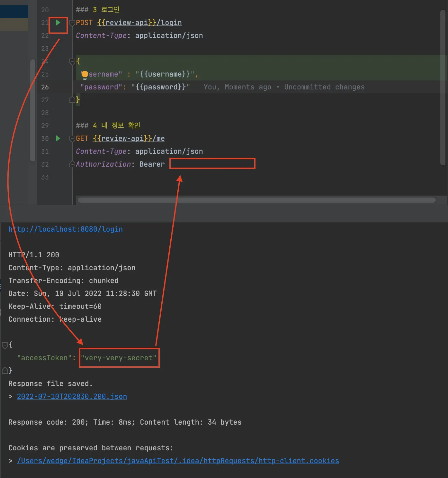Click the {{review-api}}/login URL on line 21

click(139, 23)
